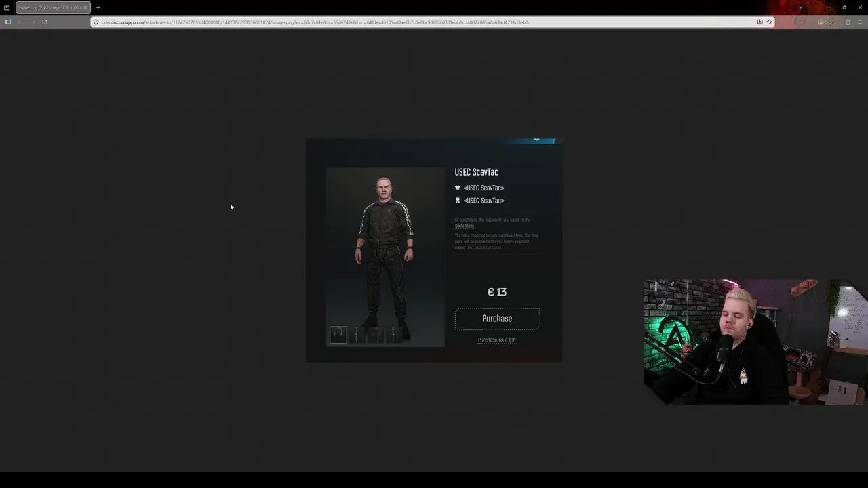Select the image.png browser tab
This screenshot has width=868, height=488.
[x=53, y=7]
